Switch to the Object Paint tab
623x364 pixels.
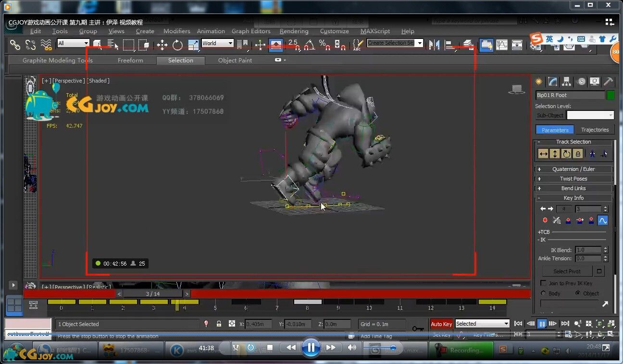point(235,61)
